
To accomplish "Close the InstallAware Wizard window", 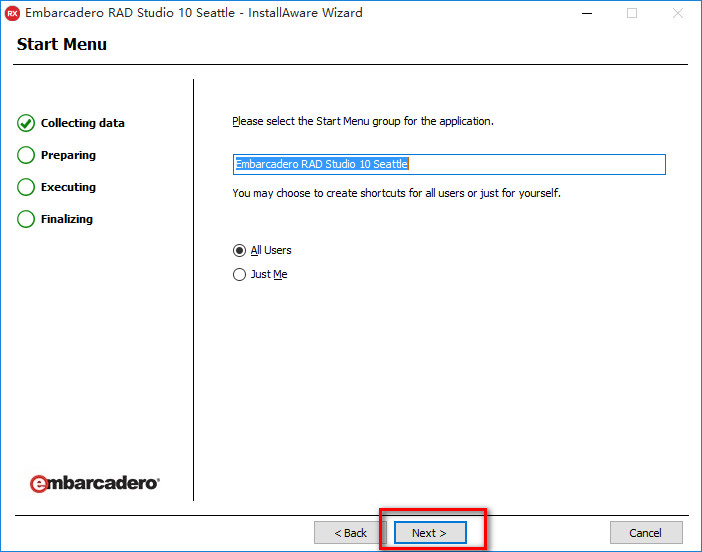I will [x=678, y=13].
